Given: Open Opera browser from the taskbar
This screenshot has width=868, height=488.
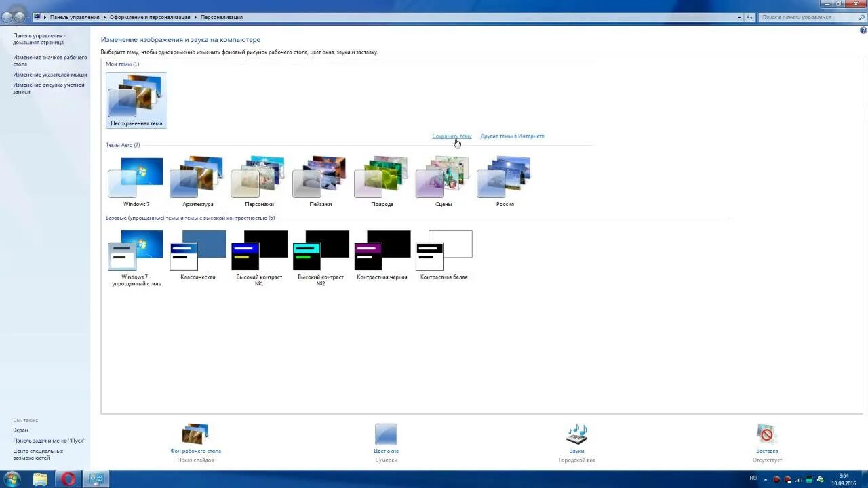Looking at the screenshot, I should click(x=68, y=479).
